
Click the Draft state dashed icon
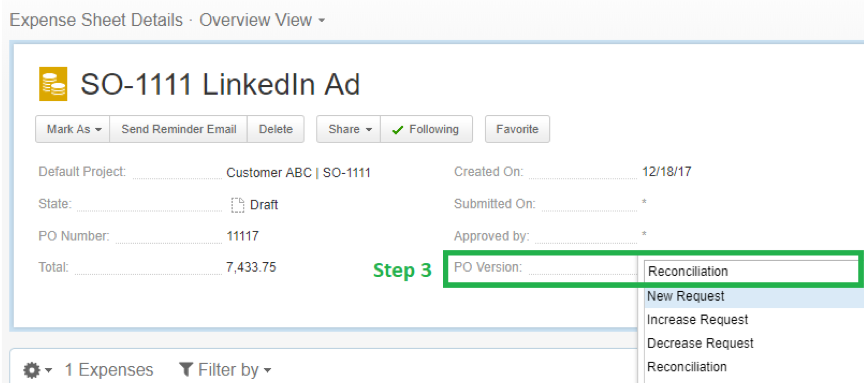[x=237, y=205]
